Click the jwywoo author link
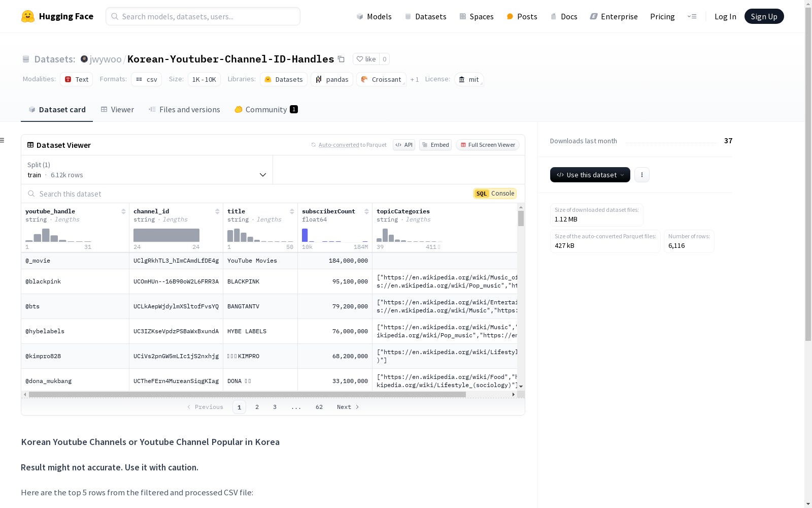Image resolution: width=812 pixels, height=508 pixels. click(106, 59)
